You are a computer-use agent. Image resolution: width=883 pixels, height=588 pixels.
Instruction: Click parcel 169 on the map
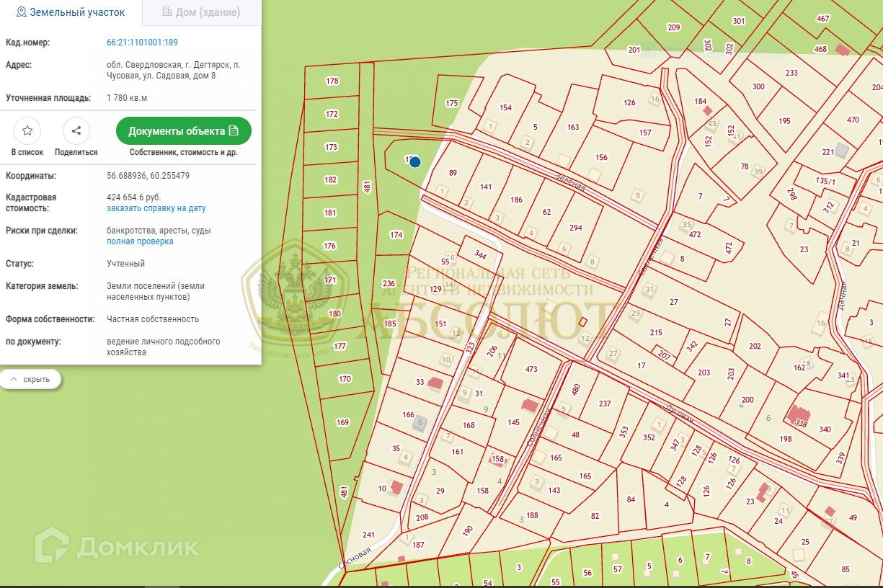click(x=343, y=422)
